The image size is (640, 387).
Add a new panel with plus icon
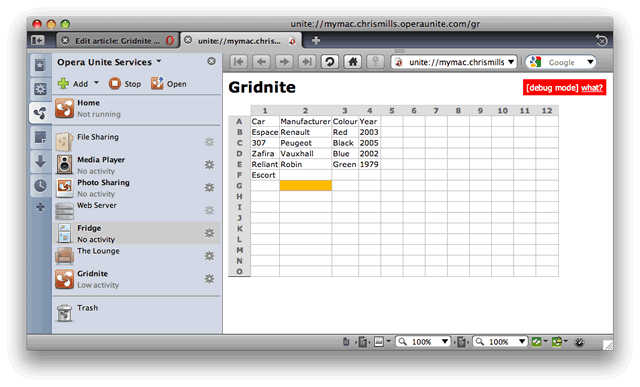[x=40, y=207]
